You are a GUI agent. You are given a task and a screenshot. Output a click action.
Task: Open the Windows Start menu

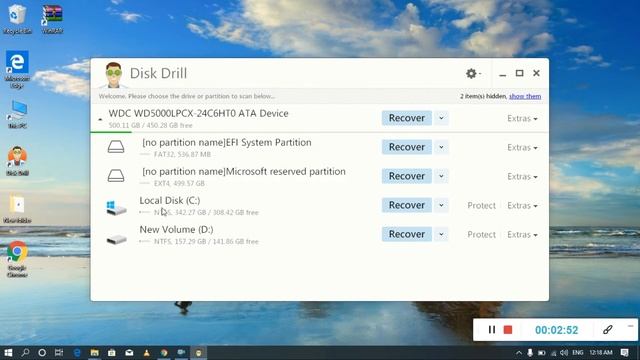pos(8,353)
